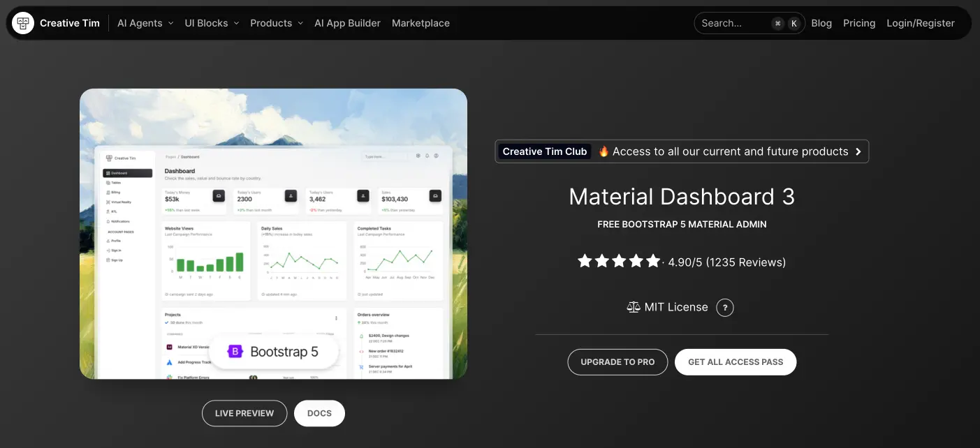Click the UPGRADE TO PRO button

tap(617, 362)
